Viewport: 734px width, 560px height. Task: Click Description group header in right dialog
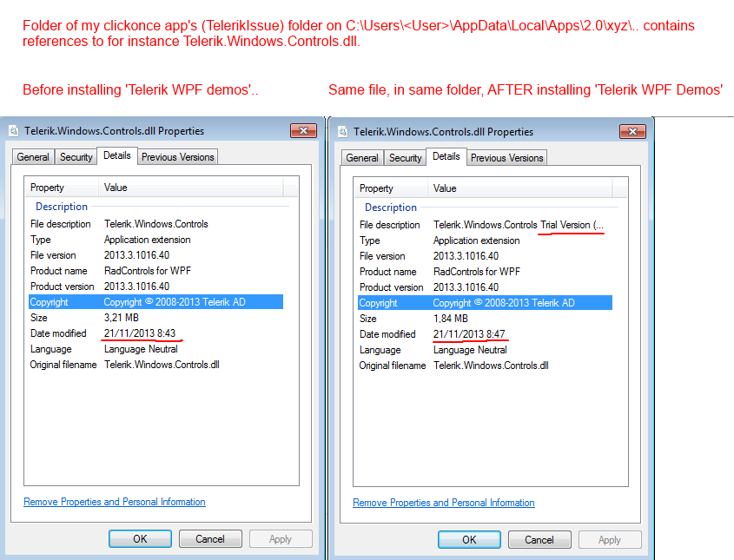(390, 208)
